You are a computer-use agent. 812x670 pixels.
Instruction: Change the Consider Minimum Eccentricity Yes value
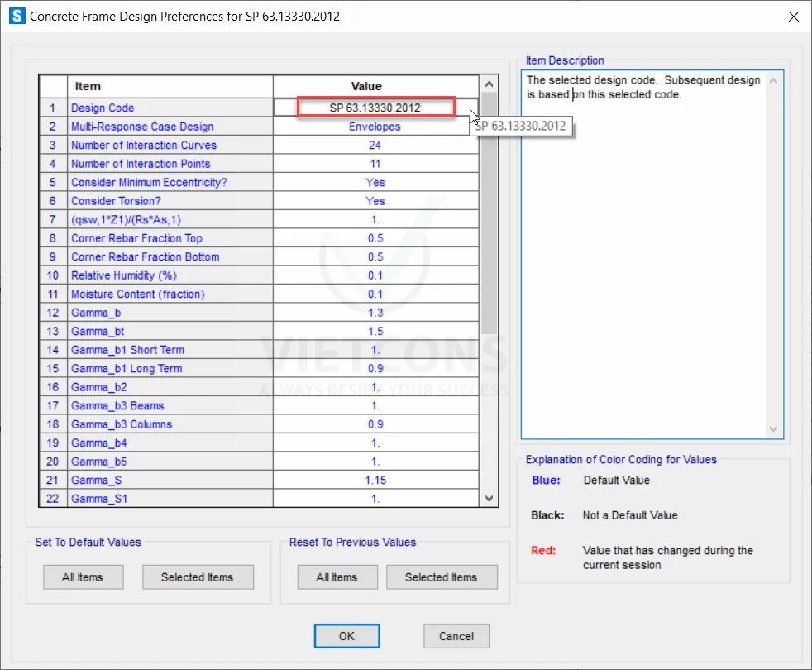coord(375,182)
